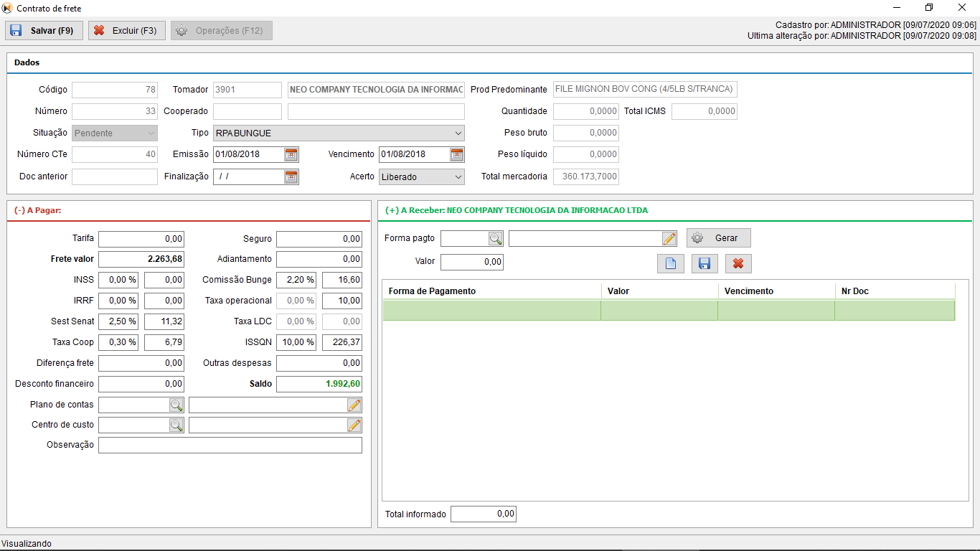This screenshot has height=551, width=980.
Task: Click the Gerar button
Action: pyautogui.click(x=719, y=237)
